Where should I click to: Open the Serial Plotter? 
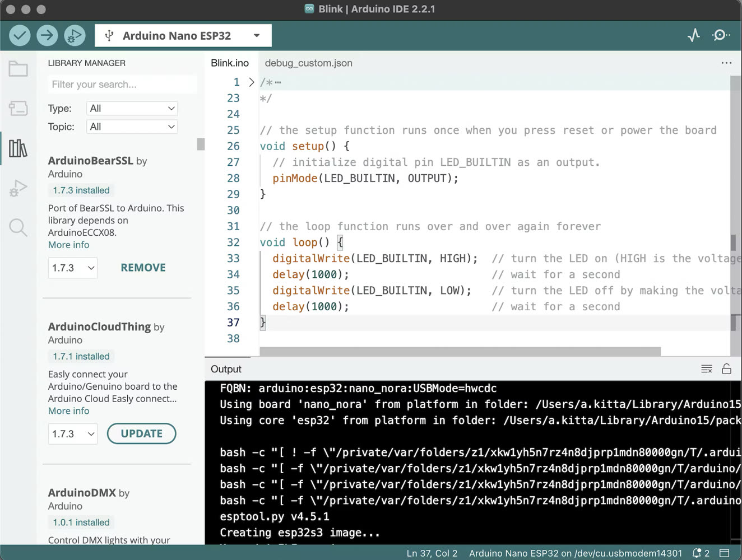point(694,35)
